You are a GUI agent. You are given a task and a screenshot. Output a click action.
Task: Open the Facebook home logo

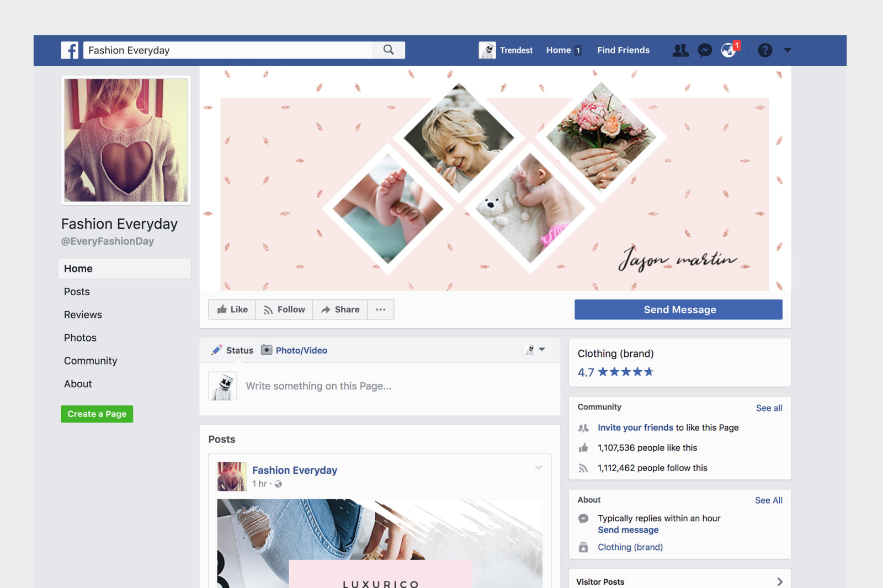pyautogui.click(x=70, y=50)
